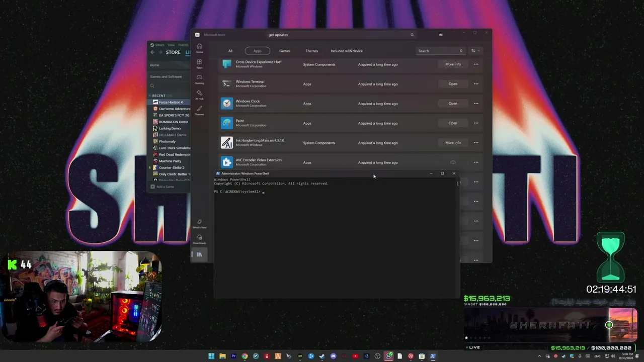Click Steam library search magnifier icon
This screenshot has width=644, height=362.
point(152,86)
